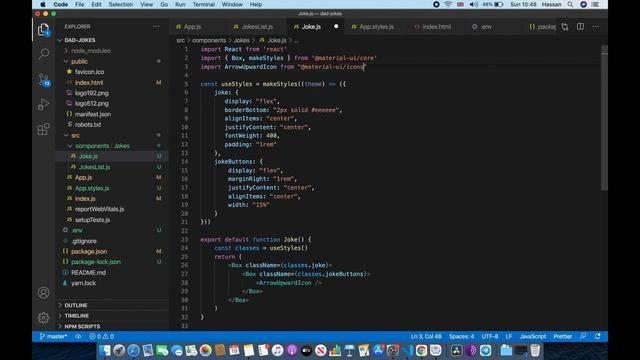Expand the TIMELINE section
The image size is (640, 360).
(76, 316)
